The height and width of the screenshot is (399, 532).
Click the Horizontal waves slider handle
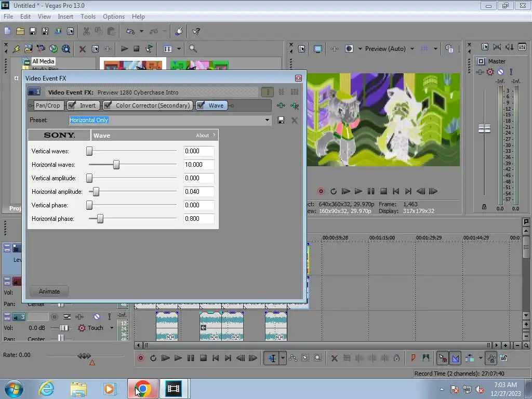(x=116, y=165)
